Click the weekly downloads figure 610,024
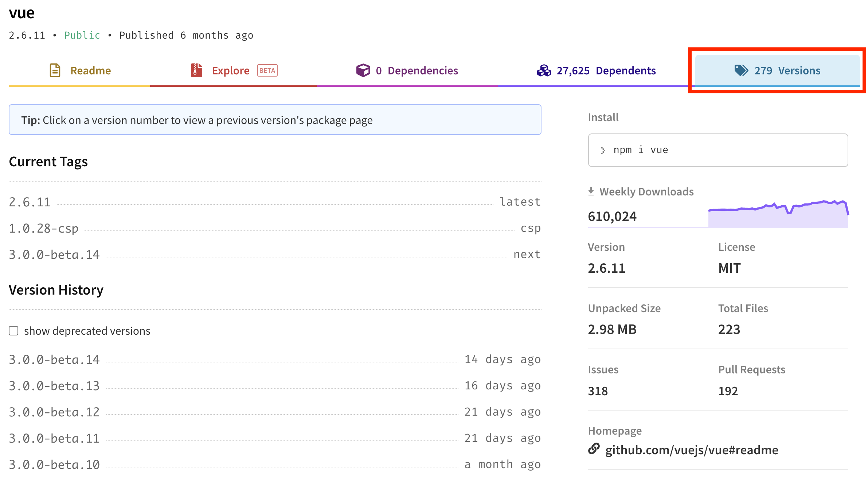The image size is (868, 482). 612,216
